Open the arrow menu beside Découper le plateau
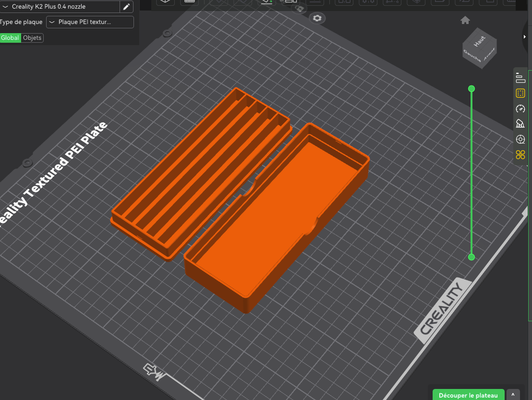This screenshot has height=400, width=532. click(x=513, y=395)
